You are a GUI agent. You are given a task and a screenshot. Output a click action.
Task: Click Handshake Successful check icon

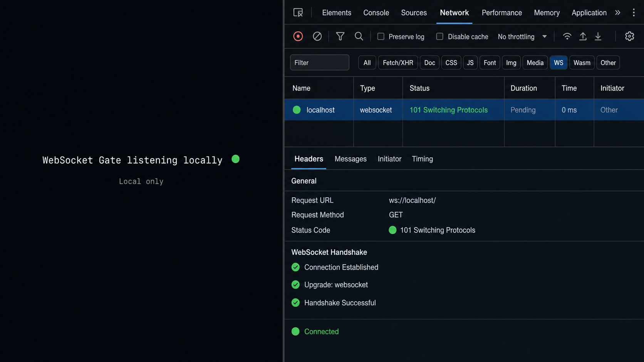pos(296,303)
